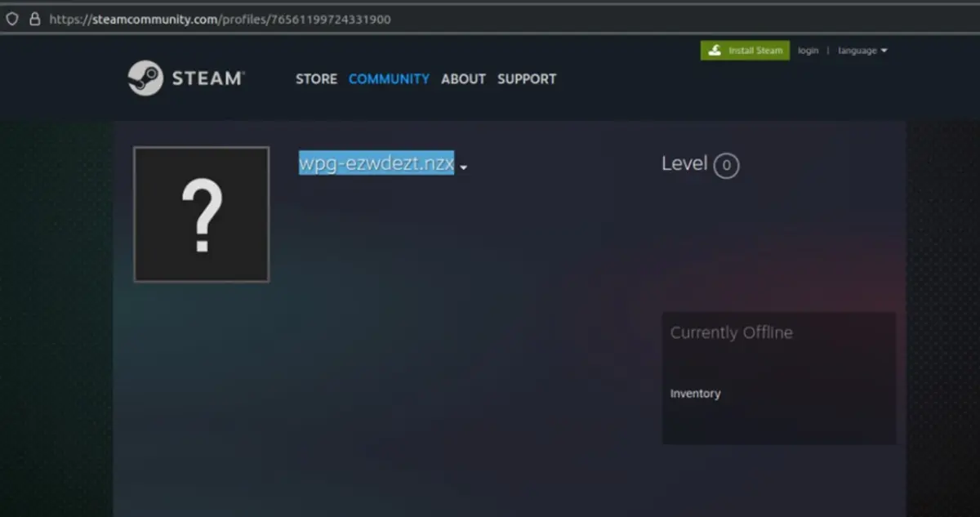Open the COMMUNITY menu
The height and width of the screenshot is (517, 980).
(389, 79)
